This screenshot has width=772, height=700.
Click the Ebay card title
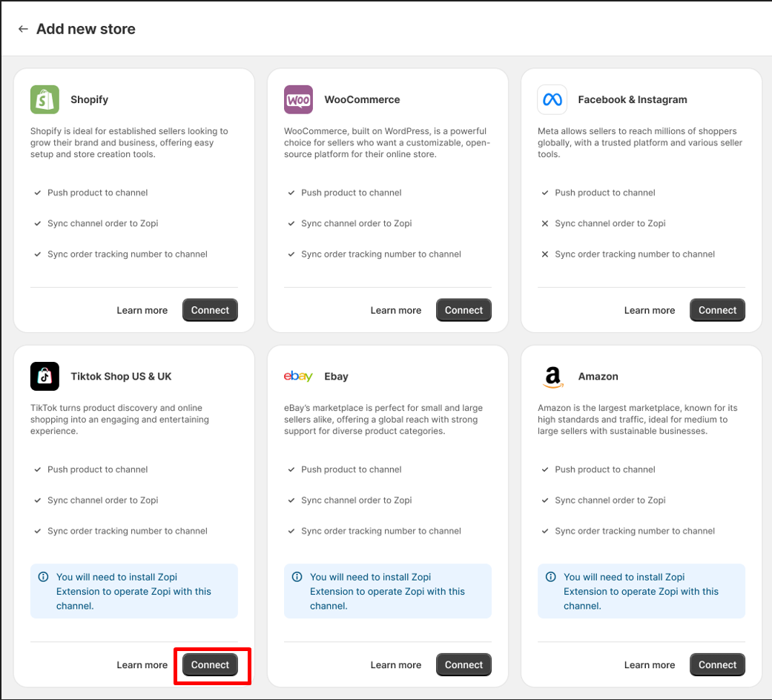tap(336, 376)
